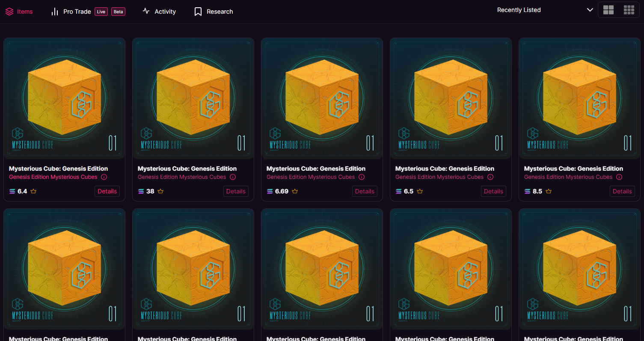644x341 pixels.
Task: Switch to large grid view icon
Action: (x=608, y=10)
